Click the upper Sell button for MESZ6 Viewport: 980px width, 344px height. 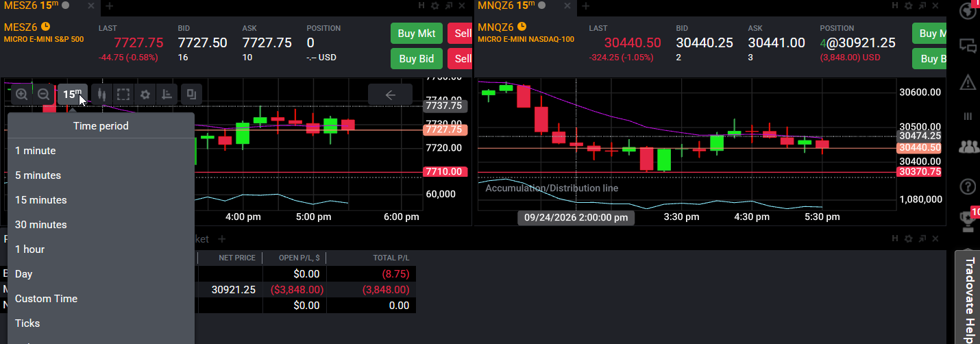coord(459,34)
